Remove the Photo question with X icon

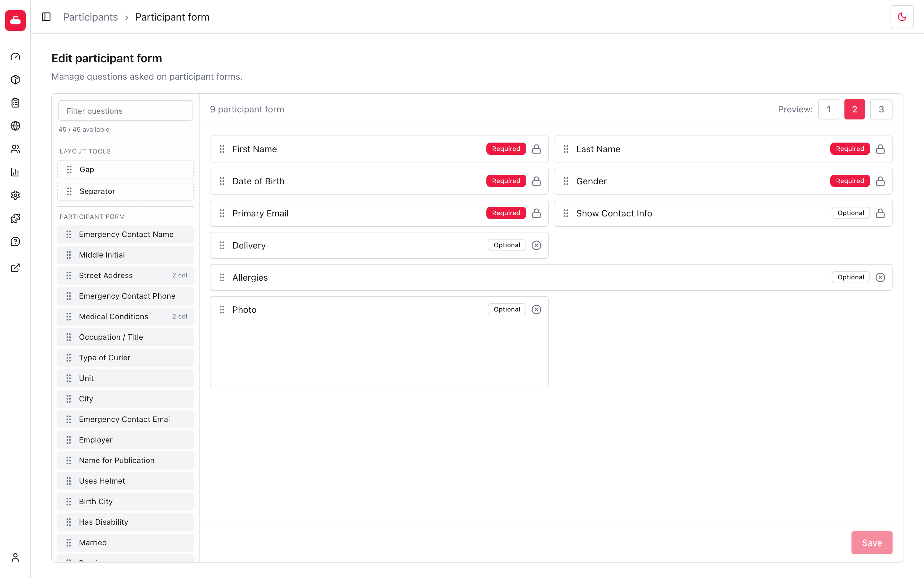536,310
